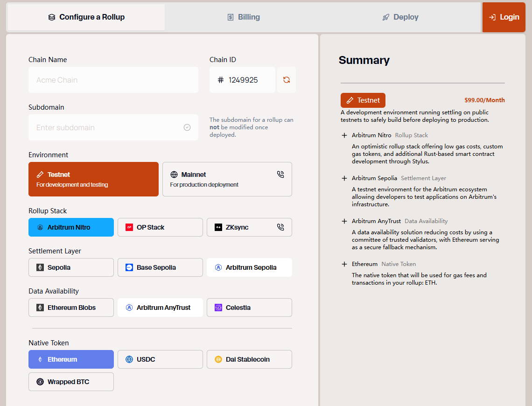Pick Ethereum Blobs data availability
The image size is (532, 406).
(x=71, y=308)
